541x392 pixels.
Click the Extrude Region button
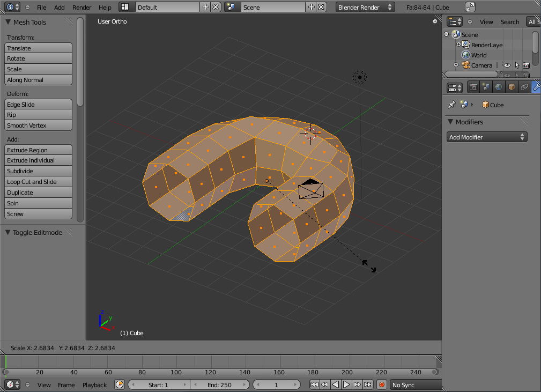[38, 150]
